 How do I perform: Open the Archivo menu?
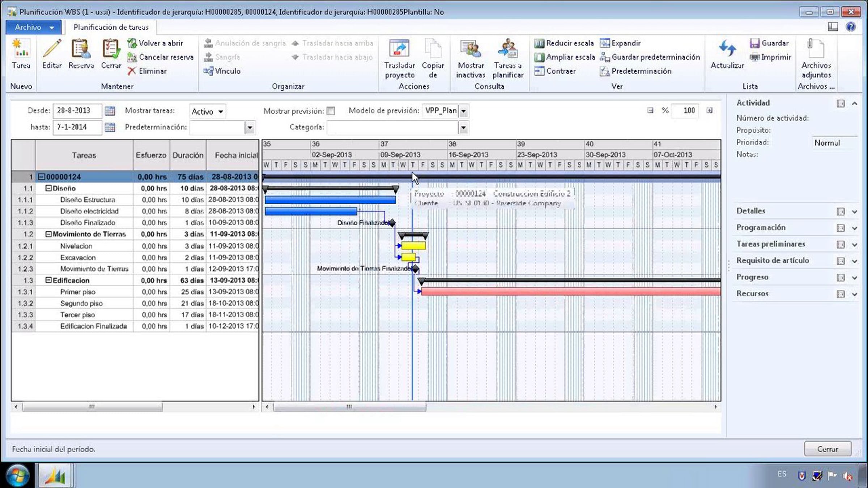[x=34, y=27]
